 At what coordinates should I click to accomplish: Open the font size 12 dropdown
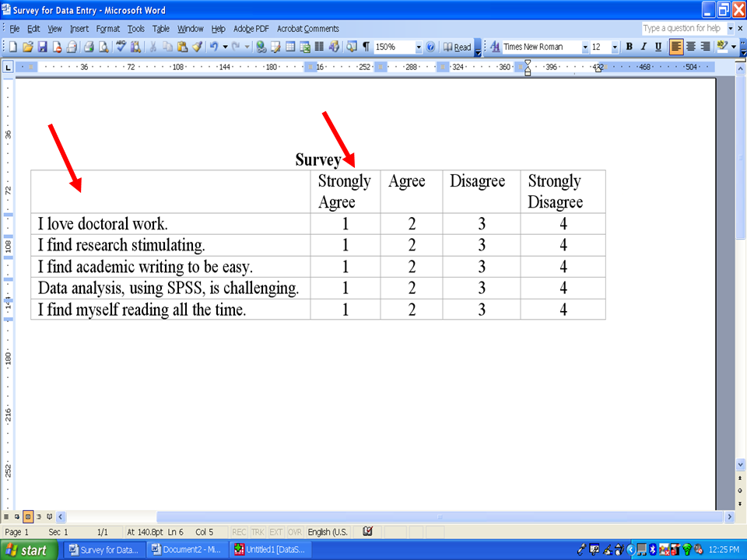coord(615,47)
